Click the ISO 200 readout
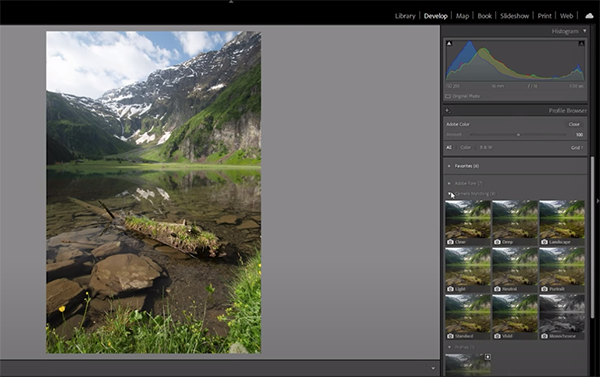Image resolution: width=600 pixels, height=377 pixels. tap(453, 86)
